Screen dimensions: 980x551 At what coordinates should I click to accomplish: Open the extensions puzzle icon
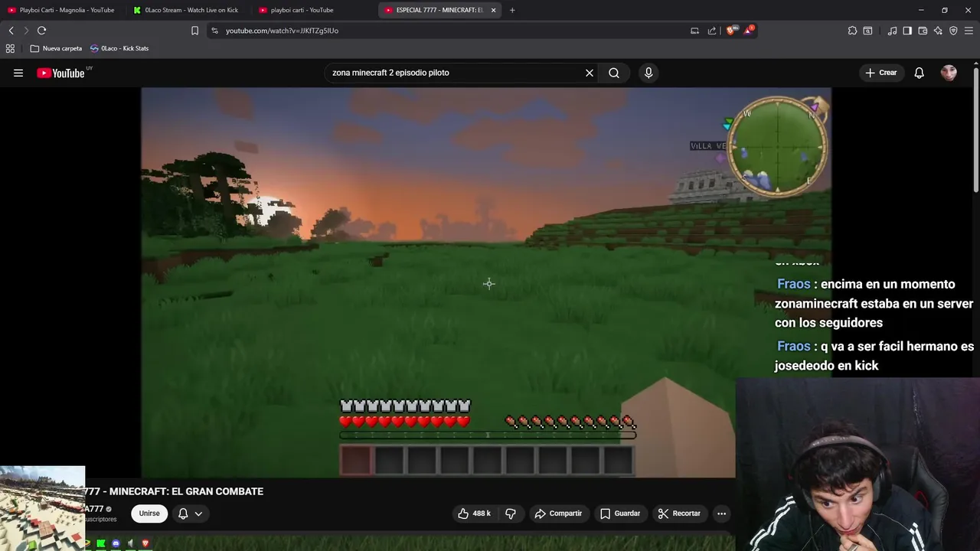coord(852,31)
